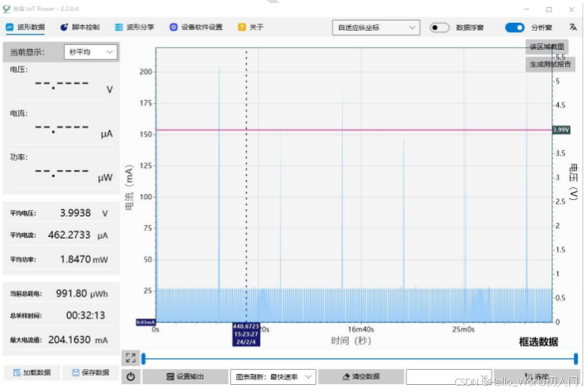The width and height of the screenshot is (588, 392).
Task: Click the 脚本控制 script icon
Action: (x=64, y=27)
